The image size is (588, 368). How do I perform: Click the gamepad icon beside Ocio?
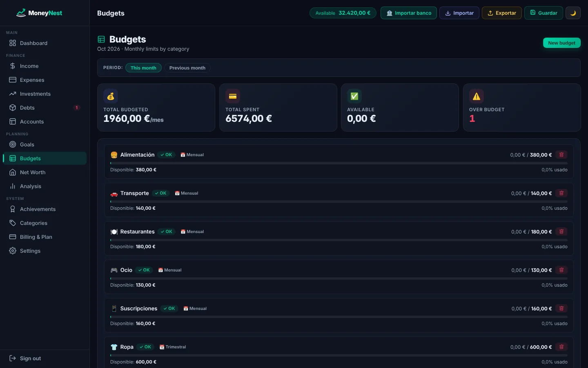(x=114, y=270)
